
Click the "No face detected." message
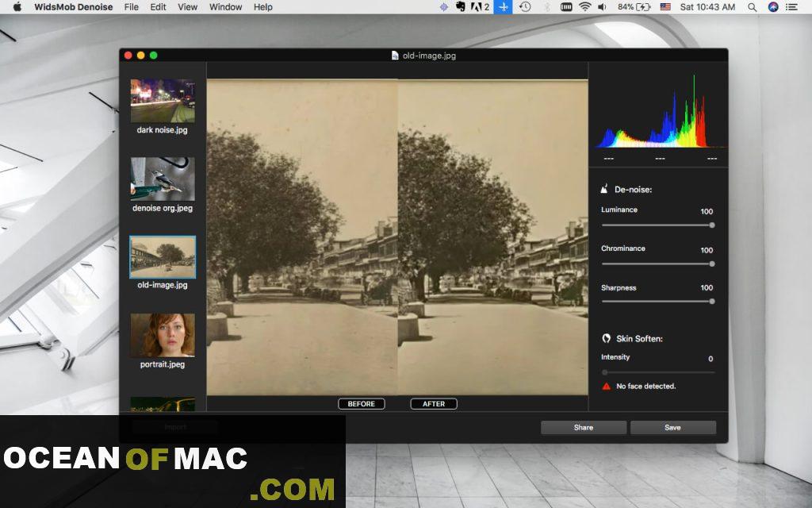point(645,387)
